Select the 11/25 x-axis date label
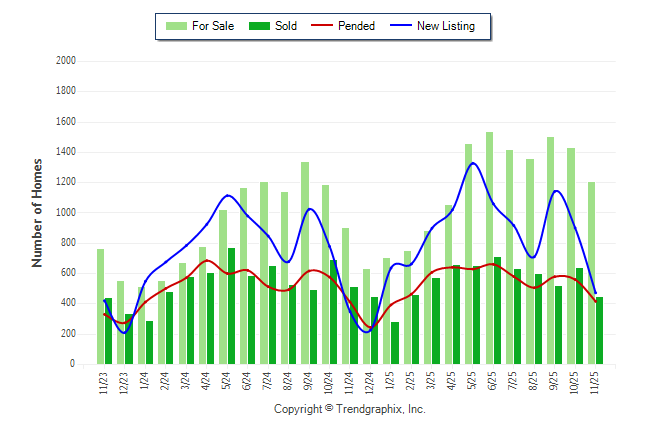Screen dimensions: 646x434 point(595,385)
